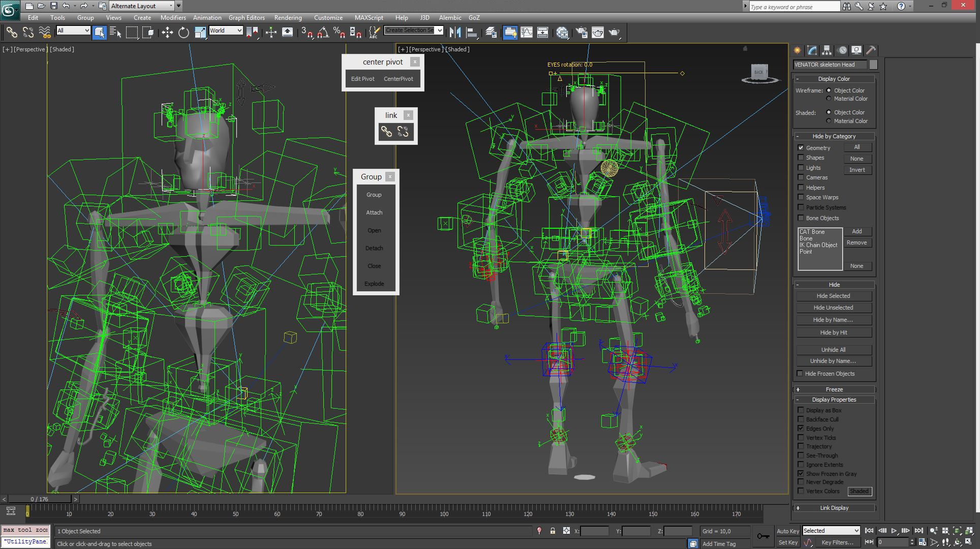Click the Select and Link tool
Screen dimensions: 980x549
(11, 33)
